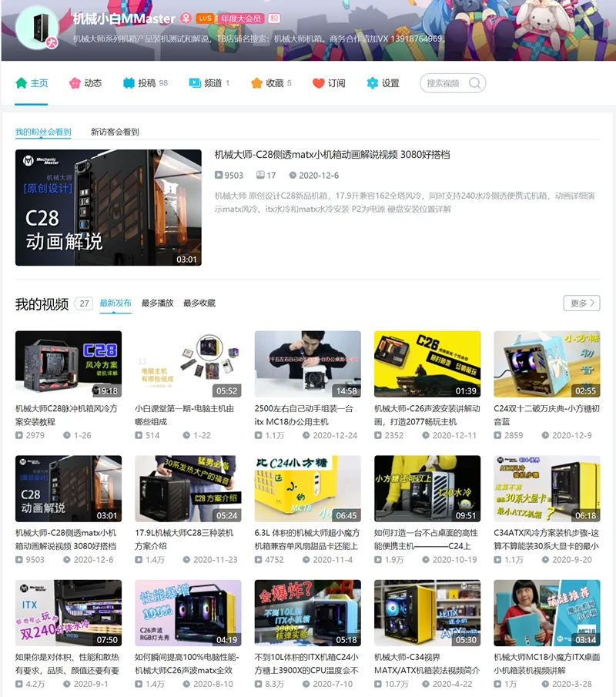The width and height of the screenshot is (616, 697).
Task: Open the featured video title link
Action: pyautogui.click(x=332, y=155)
